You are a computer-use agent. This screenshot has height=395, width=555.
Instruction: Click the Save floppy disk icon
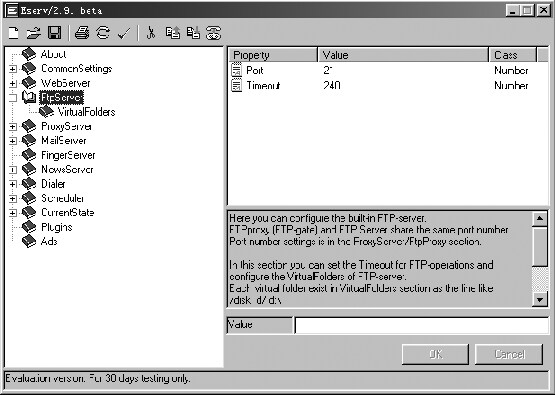pos(55,33)
